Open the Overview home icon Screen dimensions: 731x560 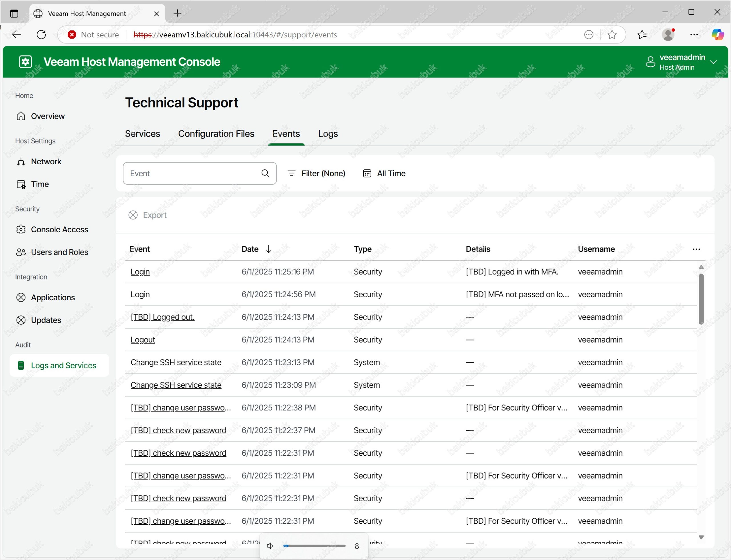point(21,116)
